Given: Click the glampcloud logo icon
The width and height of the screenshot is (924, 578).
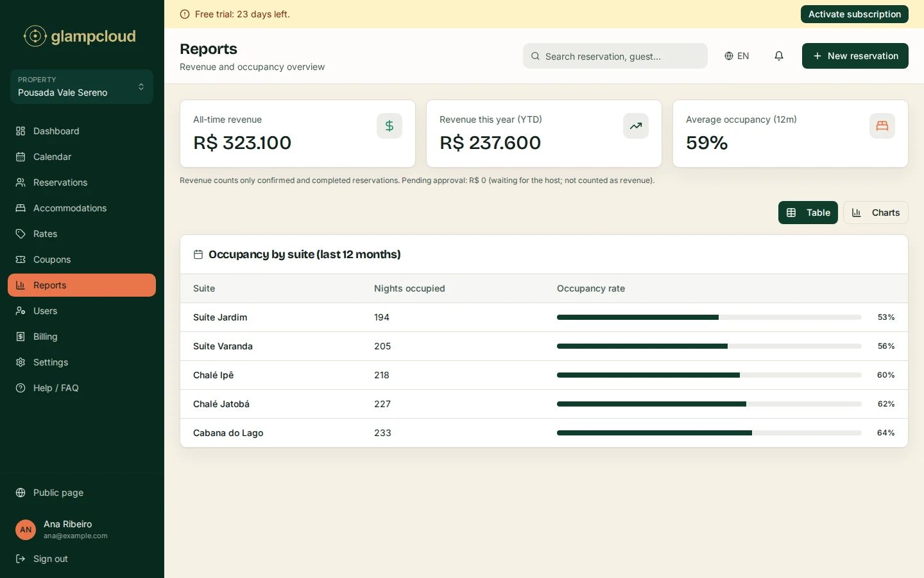Looking at the screenshot, I should coord(35,36).
